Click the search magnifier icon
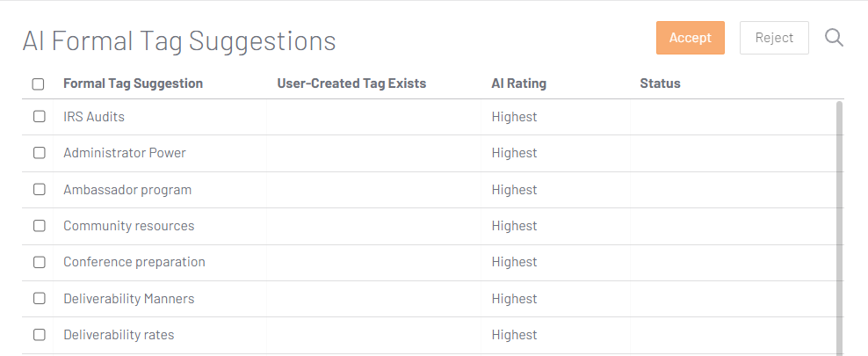Image resolution: width=868 pixels, height=356 pixels. [x=834, y=38]
